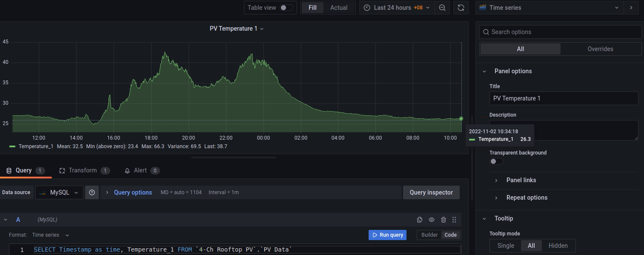Click the Description text area

(x=564, y=130)
